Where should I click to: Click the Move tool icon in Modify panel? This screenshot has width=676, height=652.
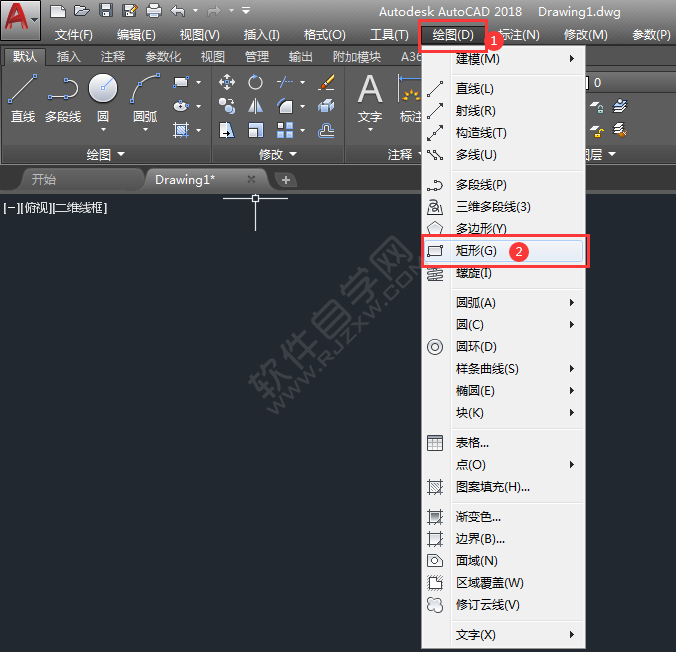click(227, 82)
